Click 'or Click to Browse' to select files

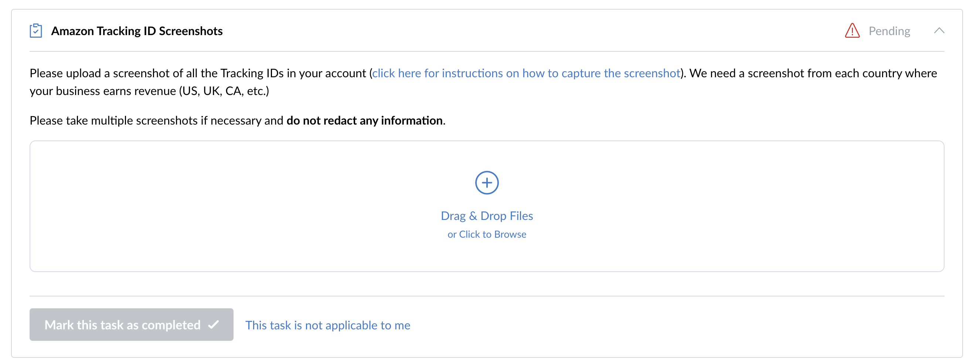coord(487,235)
